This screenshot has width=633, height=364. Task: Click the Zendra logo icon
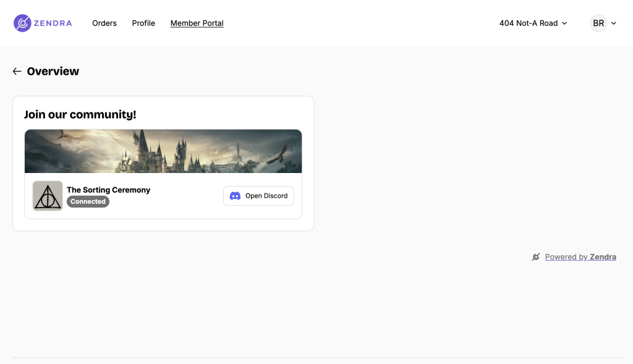pyautogui.click(x=23, y=23)
